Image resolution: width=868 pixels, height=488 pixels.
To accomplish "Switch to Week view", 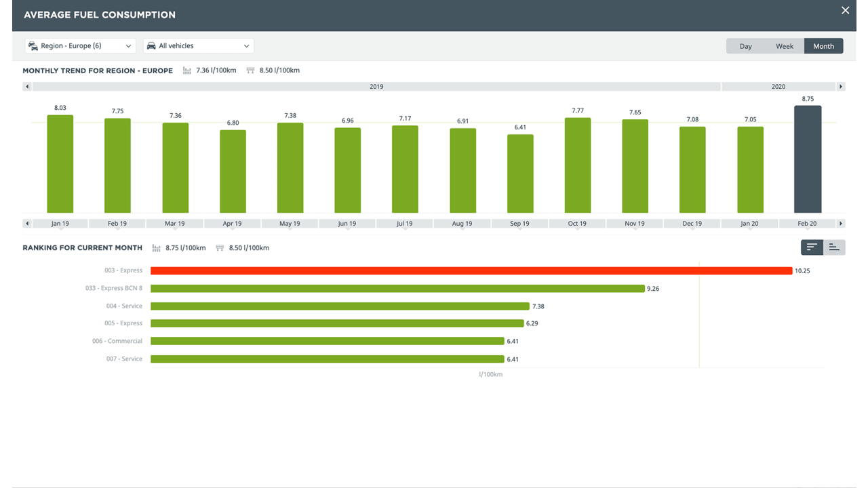I will [784, 45].
